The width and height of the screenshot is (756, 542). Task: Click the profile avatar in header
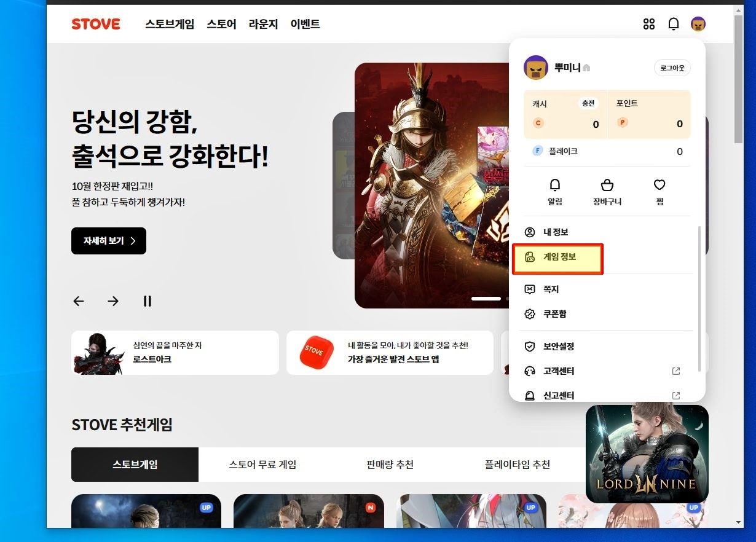click(x=698, y=24)
